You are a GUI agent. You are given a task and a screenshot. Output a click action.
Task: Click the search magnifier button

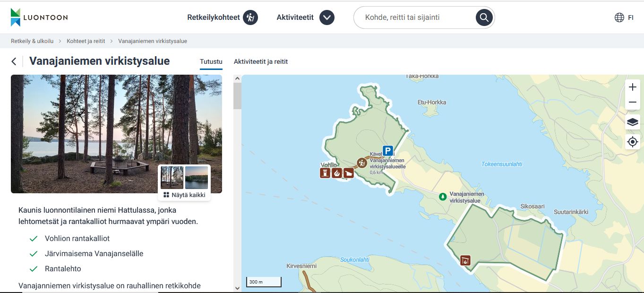[x=484, y=18]
